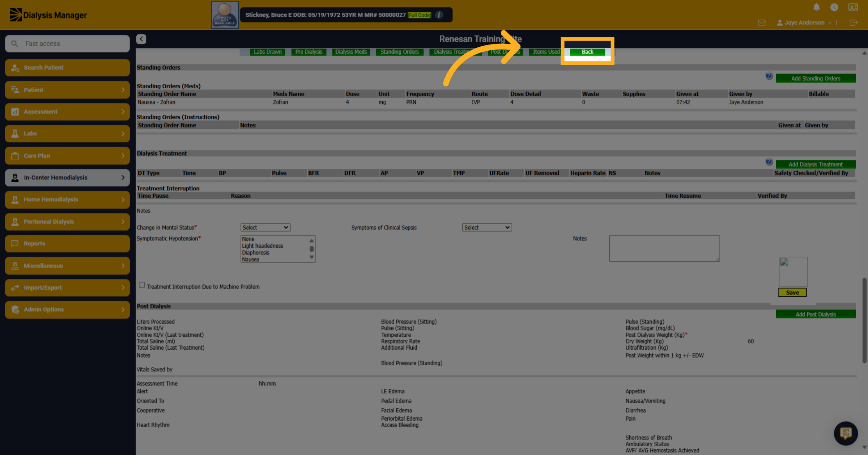Click the help icon beside Add Dialysis Treatment

tap(769, 162)
